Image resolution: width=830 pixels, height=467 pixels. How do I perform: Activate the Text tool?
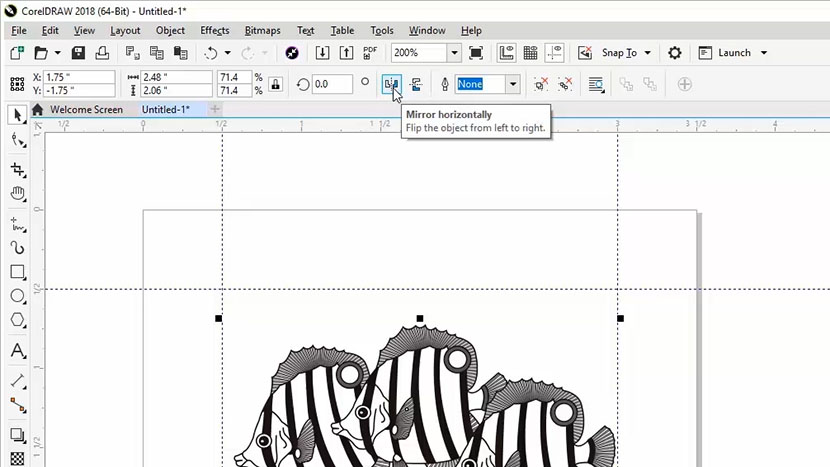click(x=17, y=351)
